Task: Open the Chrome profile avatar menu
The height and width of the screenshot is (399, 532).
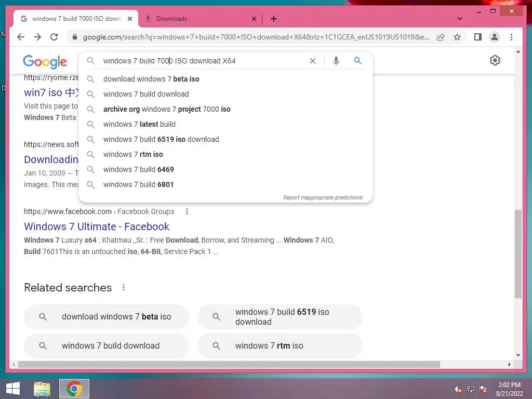Action: pyautogui.click(x=495, y=37)
